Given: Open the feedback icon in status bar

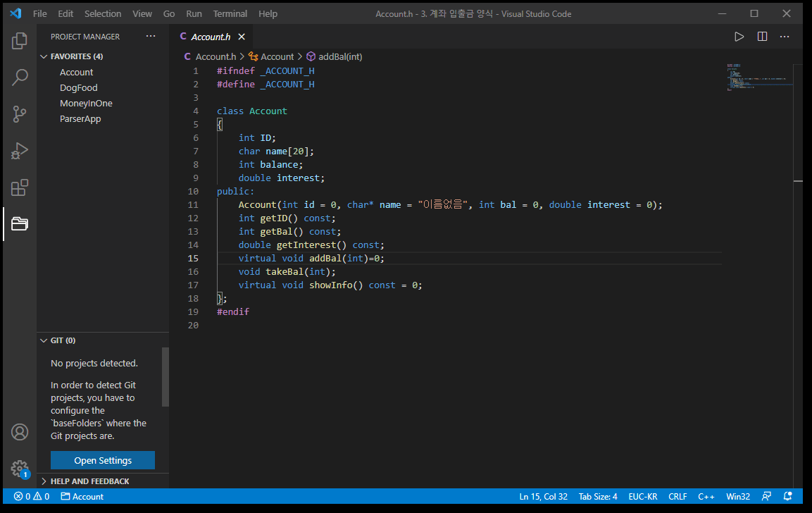Looking at the screenshot, I should tap(766, 496).
